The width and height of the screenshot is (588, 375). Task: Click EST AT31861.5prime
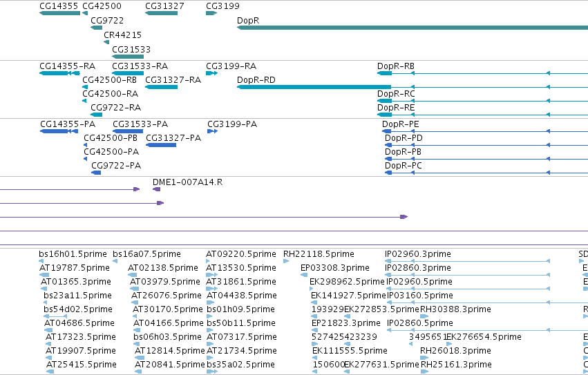coord(212,289)
